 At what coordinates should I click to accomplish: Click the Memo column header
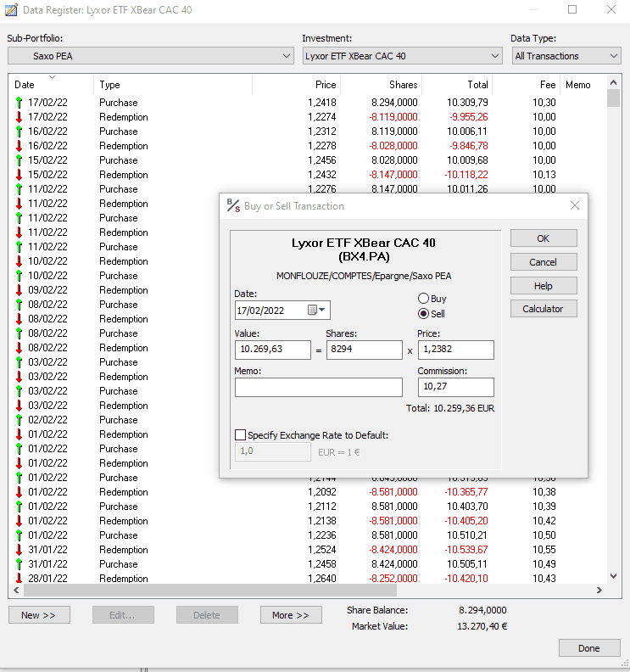[583, 85]
